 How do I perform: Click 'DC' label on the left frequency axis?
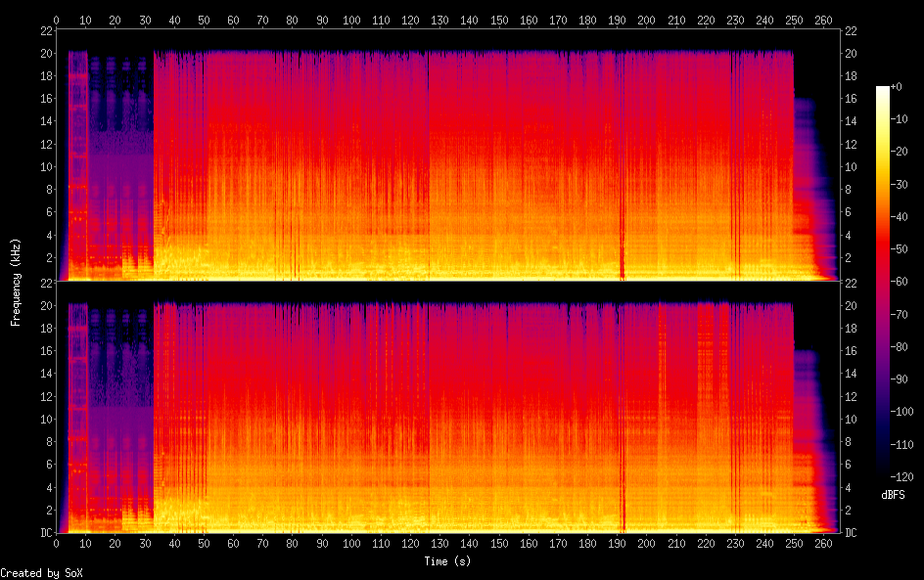click(46, 533)
